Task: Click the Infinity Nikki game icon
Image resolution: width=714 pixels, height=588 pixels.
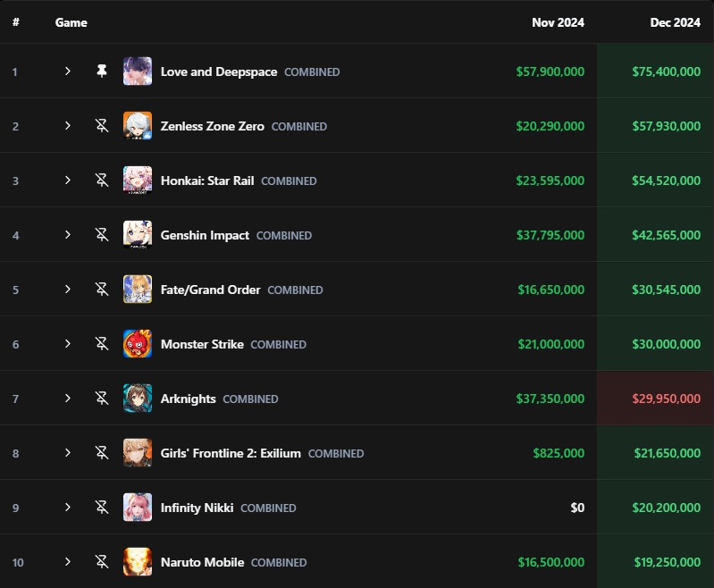Action: 138,508
